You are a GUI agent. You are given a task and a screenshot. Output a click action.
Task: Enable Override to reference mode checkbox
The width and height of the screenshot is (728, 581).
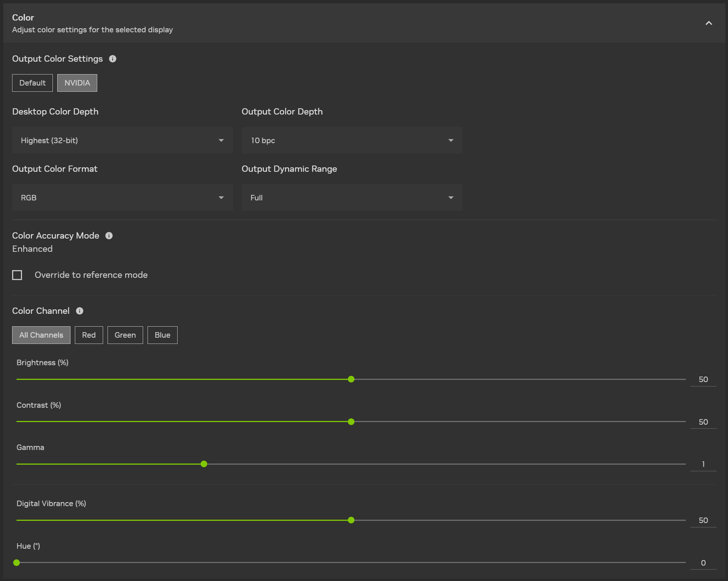(17, 275)
